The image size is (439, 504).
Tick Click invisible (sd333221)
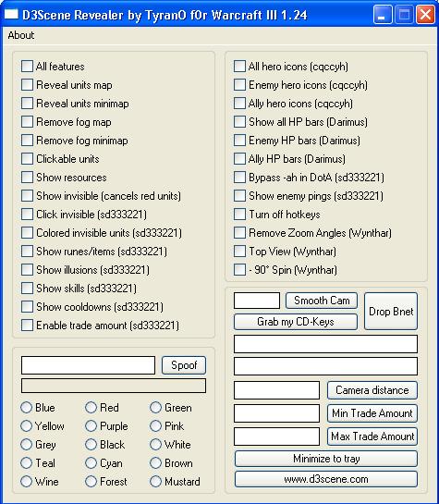point(28,214)
